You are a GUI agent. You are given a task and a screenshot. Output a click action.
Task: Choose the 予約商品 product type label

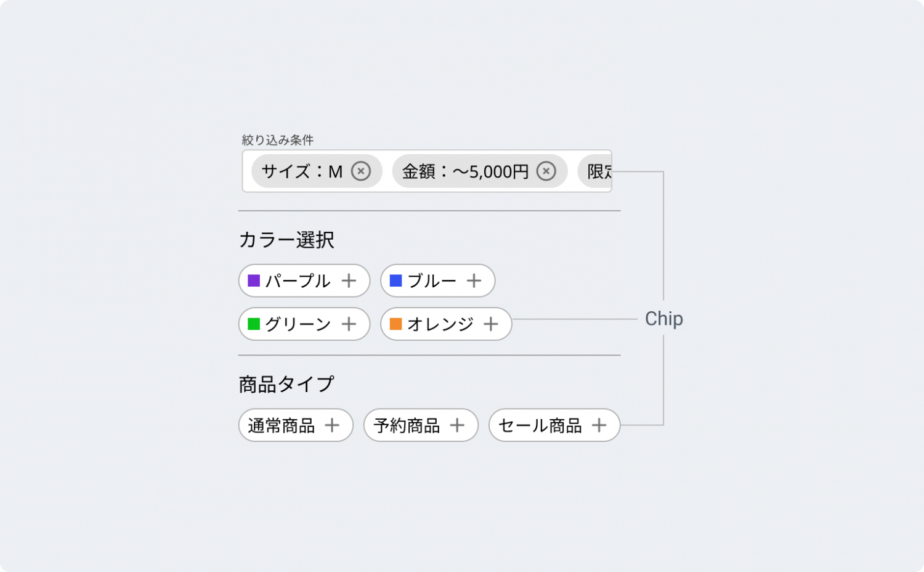(407, 425)
